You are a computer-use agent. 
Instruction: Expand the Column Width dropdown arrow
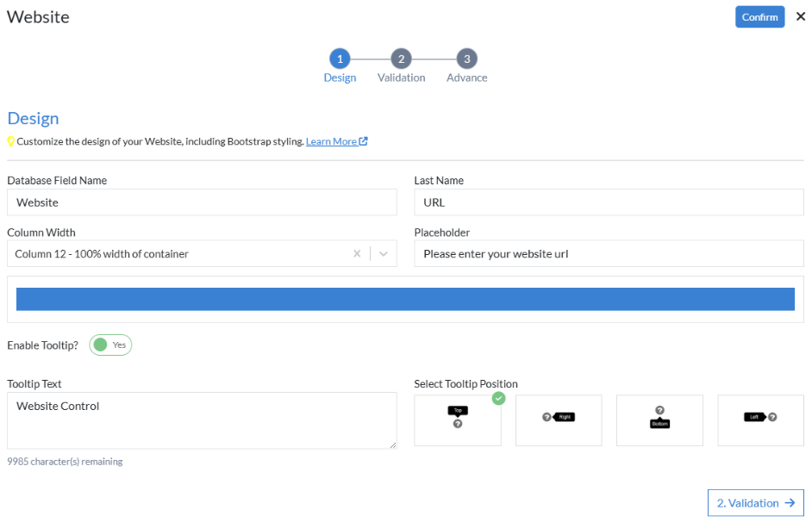tap(384, 254)
